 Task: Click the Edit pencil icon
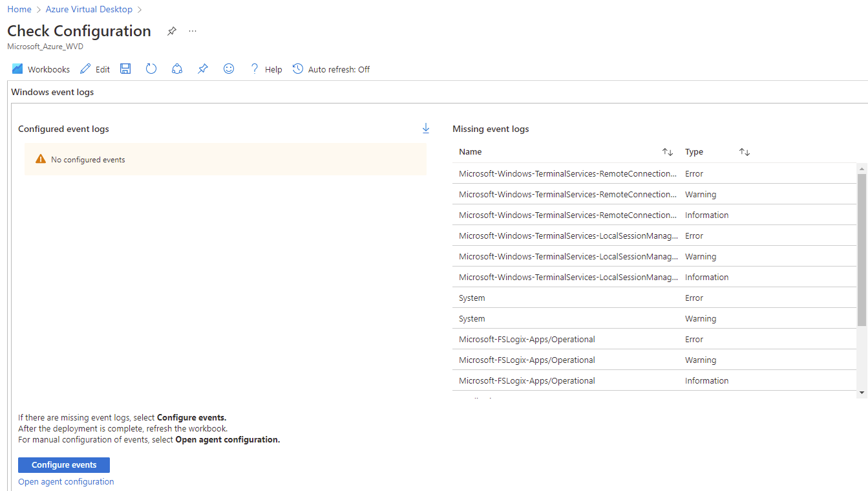click(85, 69)
